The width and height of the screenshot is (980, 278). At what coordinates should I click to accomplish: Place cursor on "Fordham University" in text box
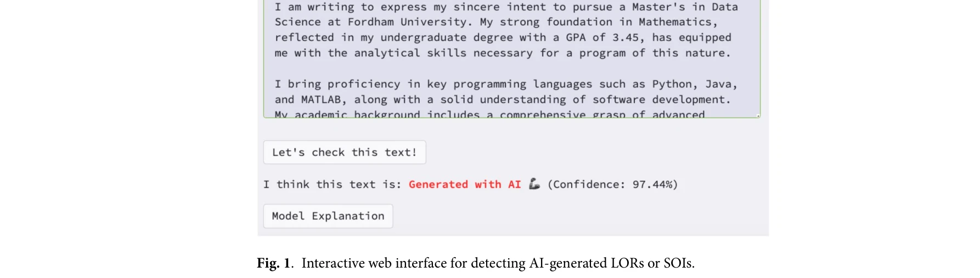click(408, 22)
